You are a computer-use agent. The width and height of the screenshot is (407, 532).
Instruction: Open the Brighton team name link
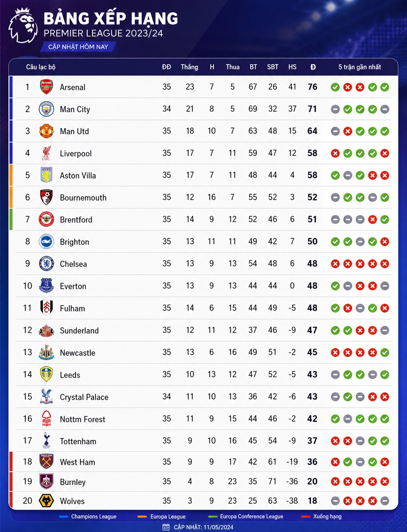point(75,242)
